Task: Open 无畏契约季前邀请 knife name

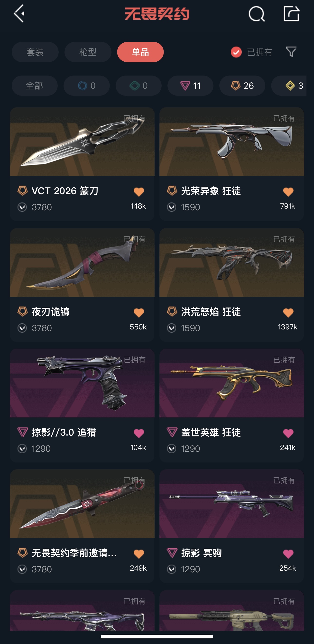Action: (74, 553)
